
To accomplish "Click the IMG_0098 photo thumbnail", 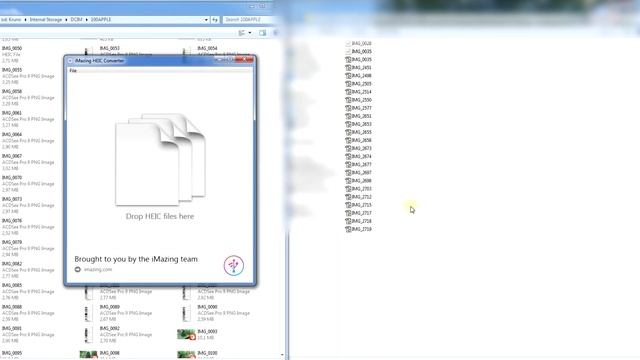I will pyautogui.click(x=88, y=354).
